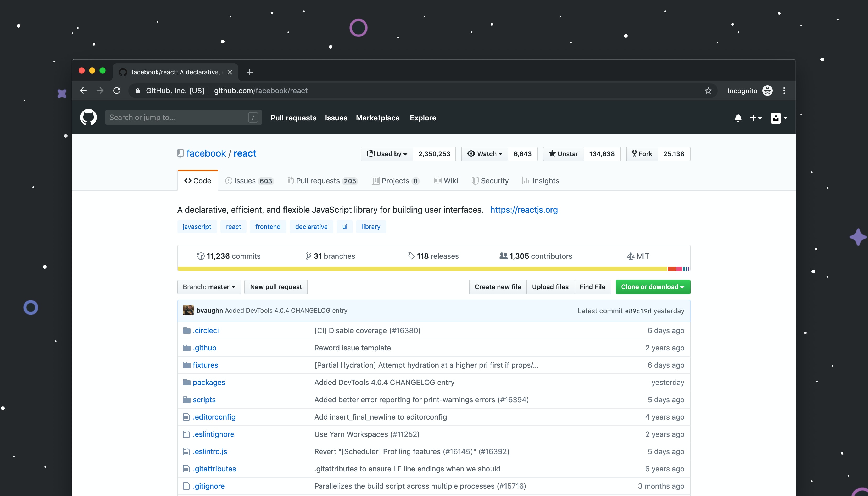This screenshot has height=496, width=868.
Task: Expand the Clone or download dropdown
Action: click(x=652, y=287)
